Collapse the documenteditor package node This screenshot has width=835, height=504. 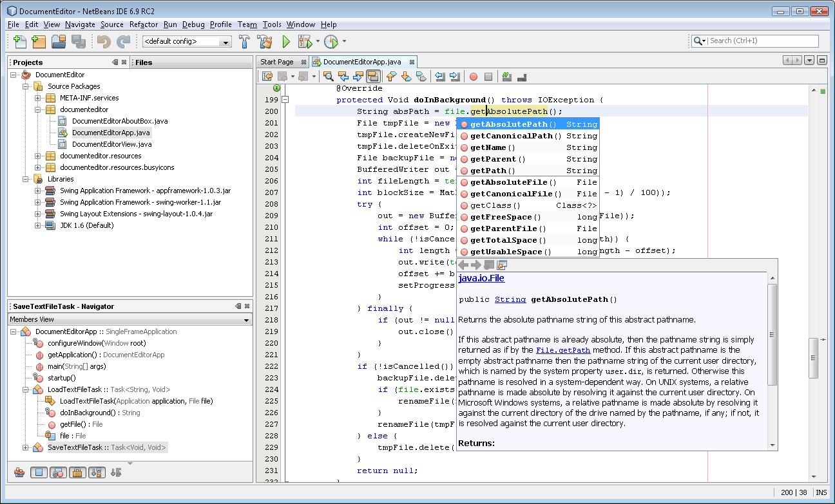[38, 109]
